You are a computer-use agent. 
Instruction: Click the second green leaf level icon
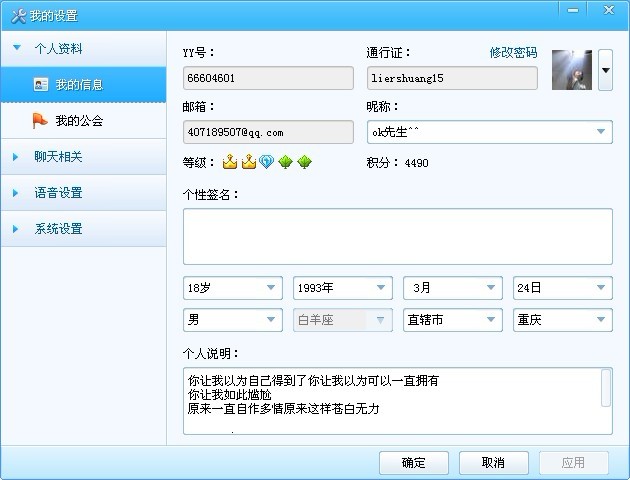click(x=304, y=162)
